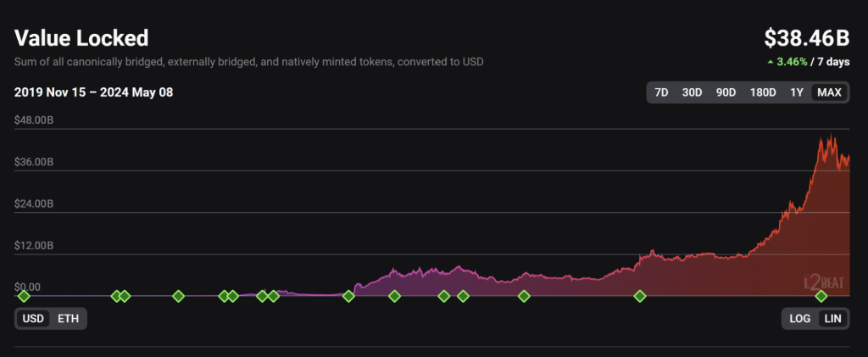
Task: Open the ninth milestone diamond from the left
Action: point(348,296)
